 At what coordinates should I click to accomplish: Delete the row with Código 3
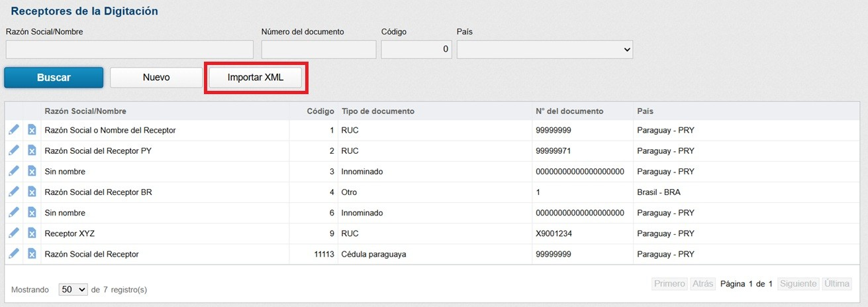32,171
